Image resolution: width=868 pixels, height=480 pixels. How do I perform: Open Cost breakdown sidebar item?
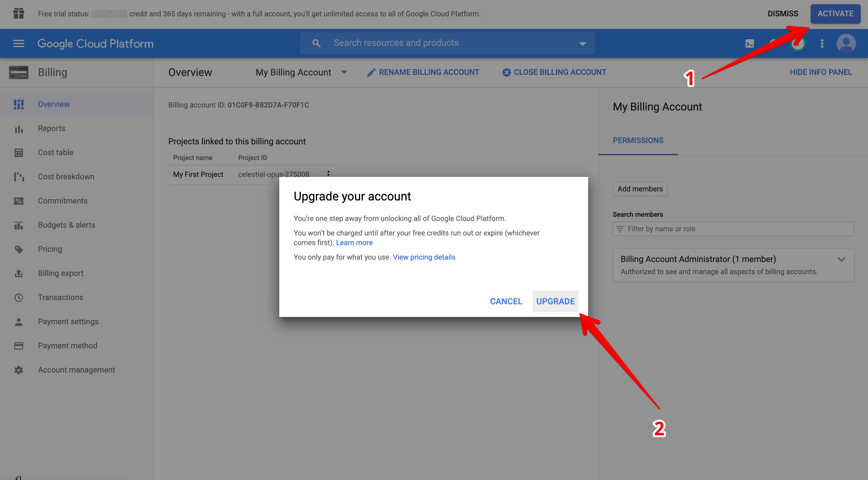click(x=77, y=177)
